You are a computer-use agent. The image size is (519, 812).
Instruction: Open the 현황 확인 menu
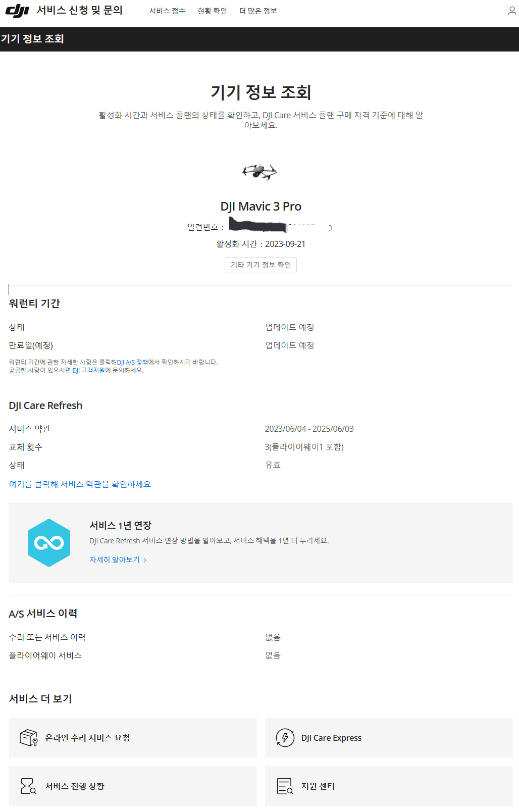[x=212, y=11]
